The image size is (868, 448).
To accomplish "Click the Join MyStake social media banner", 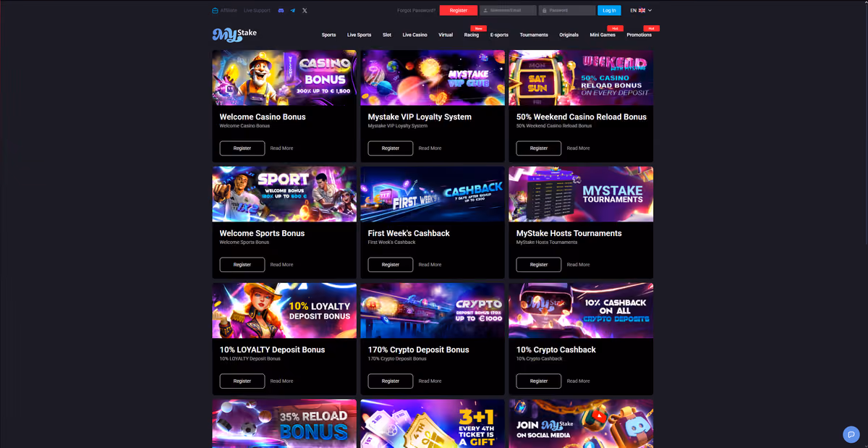I will tap(581, 423).
